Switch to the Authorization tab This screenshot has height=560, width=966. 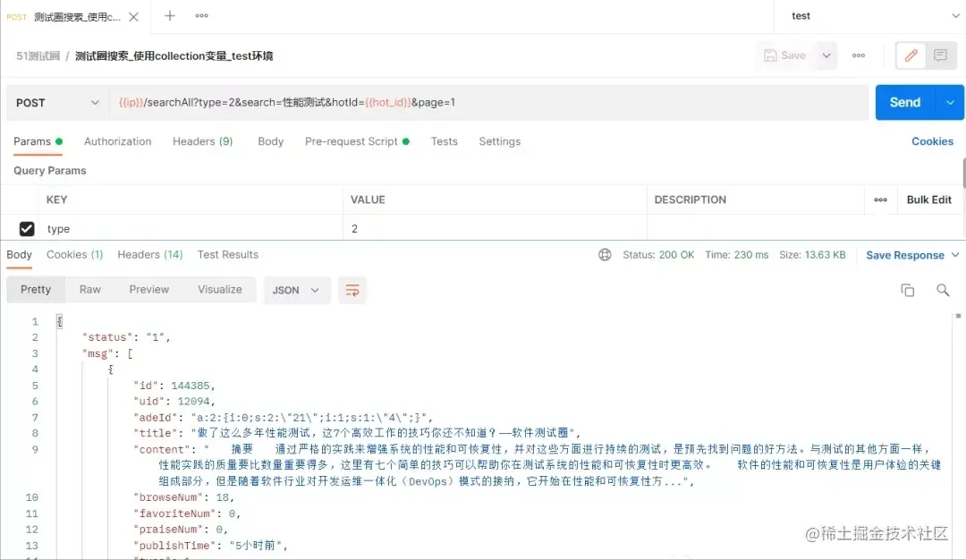pos(118,141)
